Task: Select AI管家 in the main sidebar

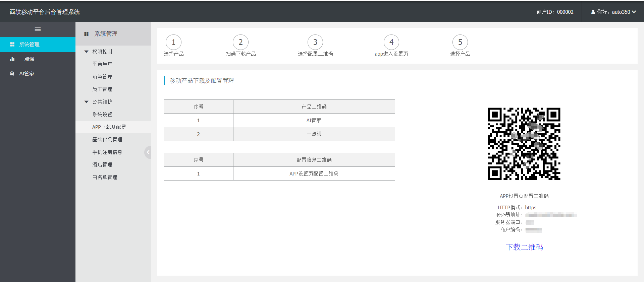Action: point(38,74)
